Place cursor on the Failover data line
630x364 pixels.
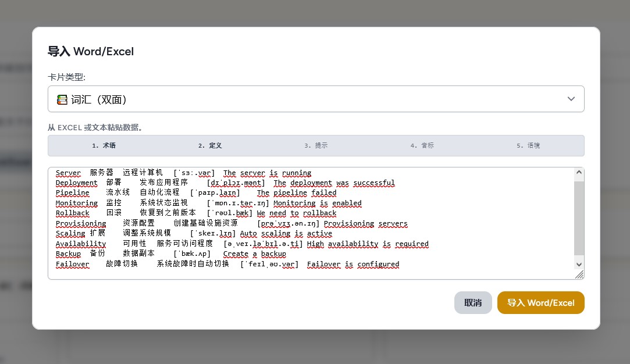175,264
